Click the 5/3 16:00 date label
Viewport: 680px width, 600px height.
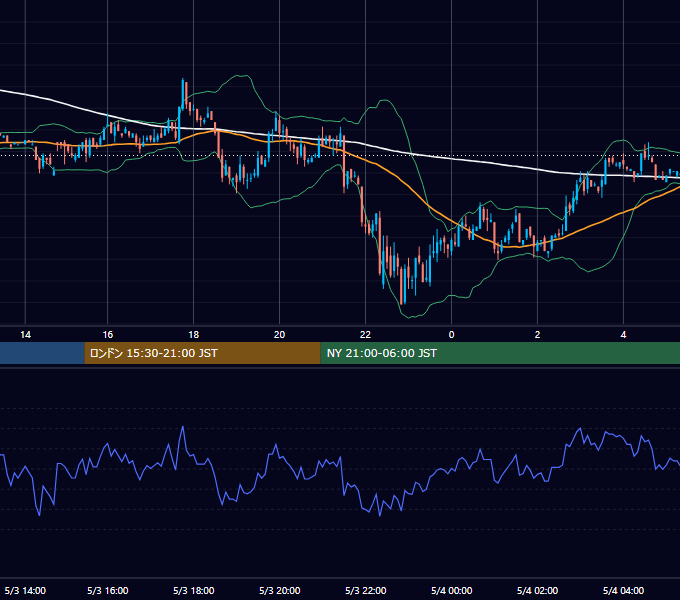[108, 590]
